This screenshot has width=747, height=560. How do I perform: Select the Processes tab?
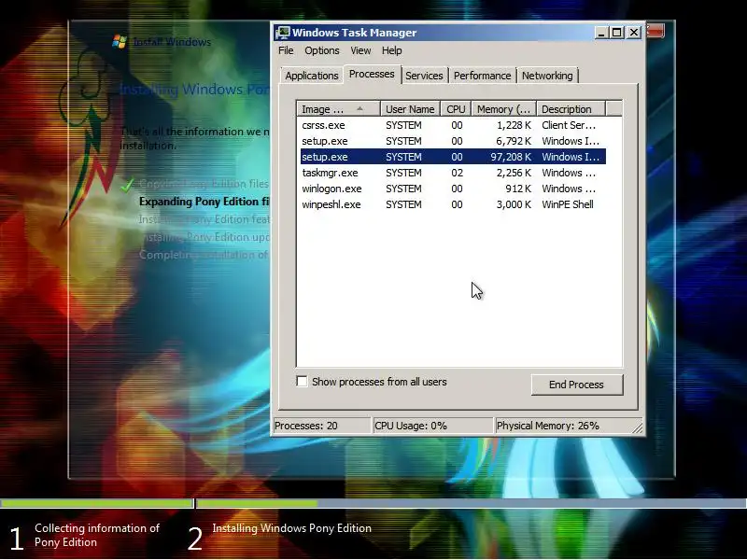[372, 74]
